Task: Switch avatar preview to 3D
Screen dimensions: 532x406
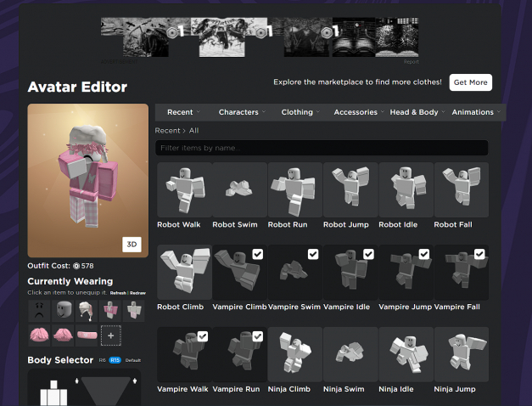Action: point(132,245)
